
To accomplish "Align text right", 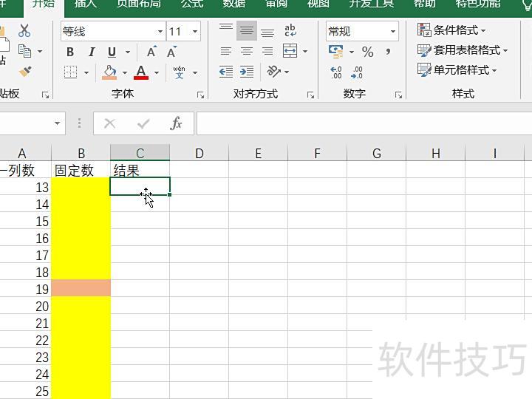I will (x=267, y=51).
